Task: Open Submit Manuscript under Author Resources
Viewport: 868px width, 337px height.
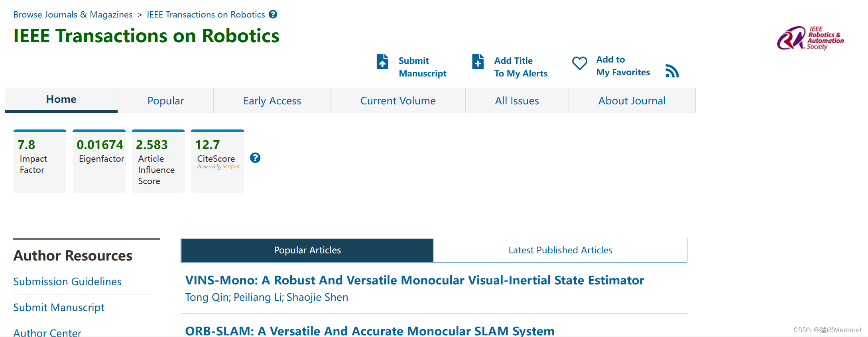Action: (x=59, y=307)
